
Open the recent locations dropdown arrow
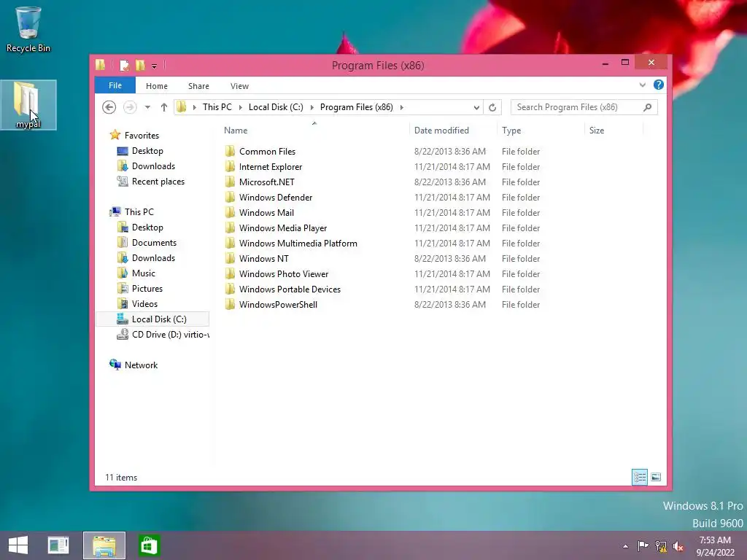[147, 107]
